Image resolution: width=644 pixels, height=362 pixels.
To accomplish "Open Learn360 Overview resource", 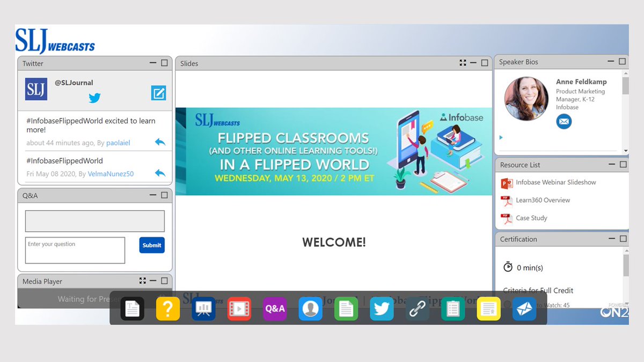I will pyautogui.click(x=543, y=200).
